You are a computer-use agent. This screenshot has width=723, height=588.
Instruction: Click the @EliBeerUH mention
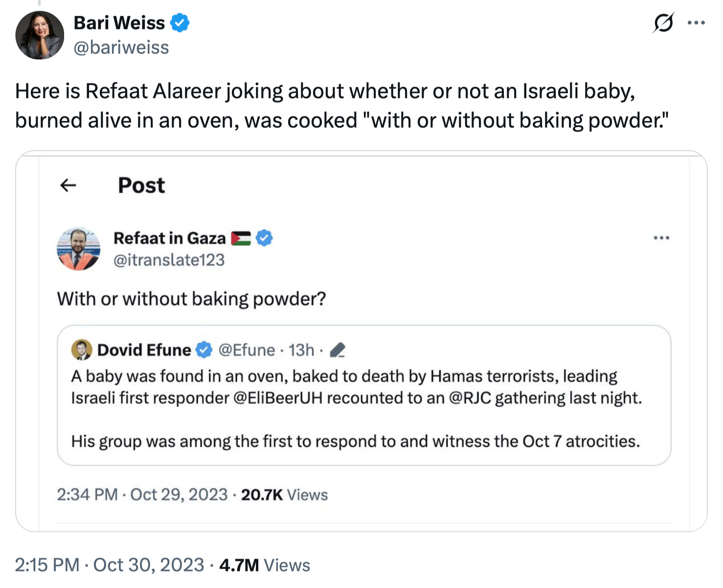(x=278, y=398)
